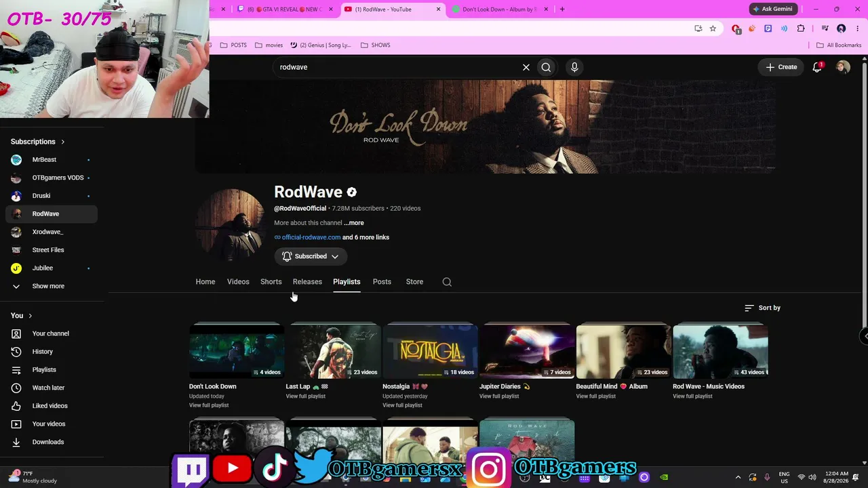Expand channel description with ...more
The height and width of the screenshot is (488, 868).
tap(354, 223)
